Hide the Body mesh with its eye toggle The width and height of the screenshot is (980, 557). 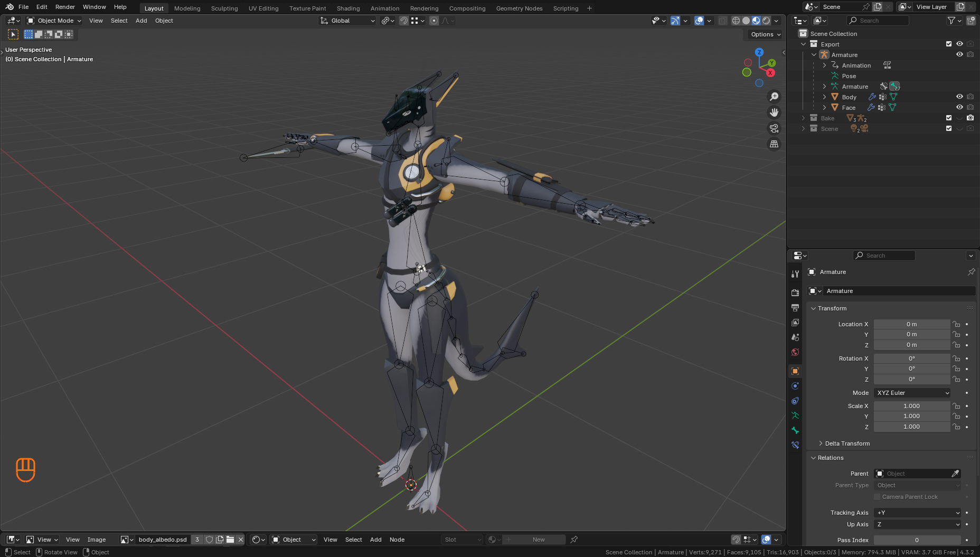click(960, 97)
